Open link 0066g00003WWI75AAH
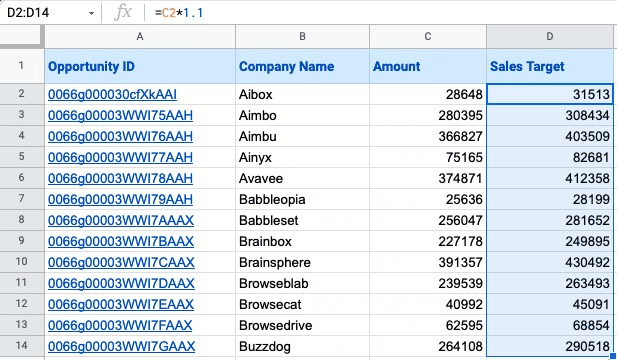The width and height of the screenshot is (617, 360). (x=120, y=115)
